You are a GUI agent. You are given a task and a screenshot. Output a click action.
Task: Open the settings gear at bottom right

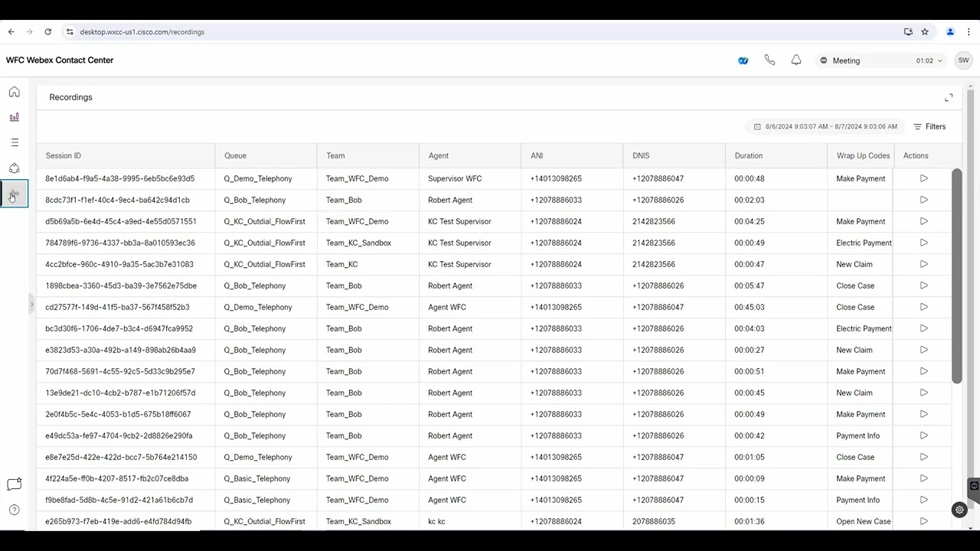point(959,510)
